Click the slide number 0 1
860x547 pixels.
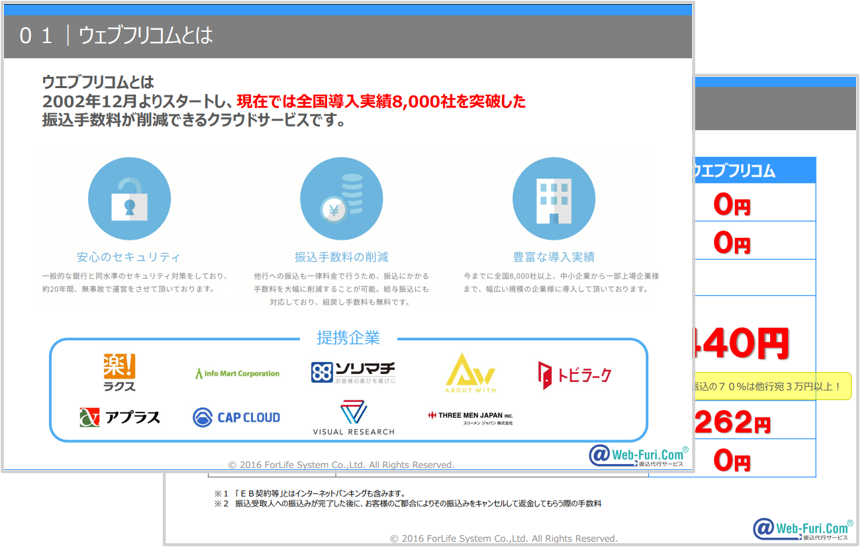click(36, 36)
